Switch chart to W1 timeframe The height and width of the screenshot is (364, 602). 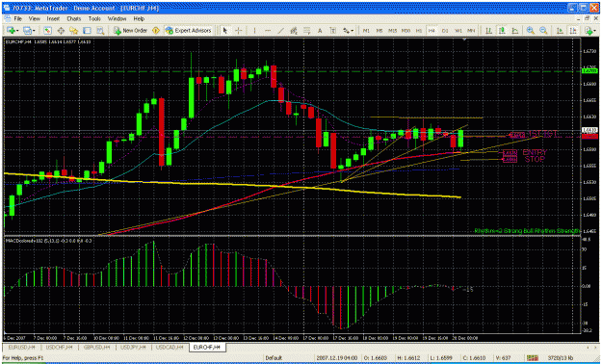click(458, 31)
